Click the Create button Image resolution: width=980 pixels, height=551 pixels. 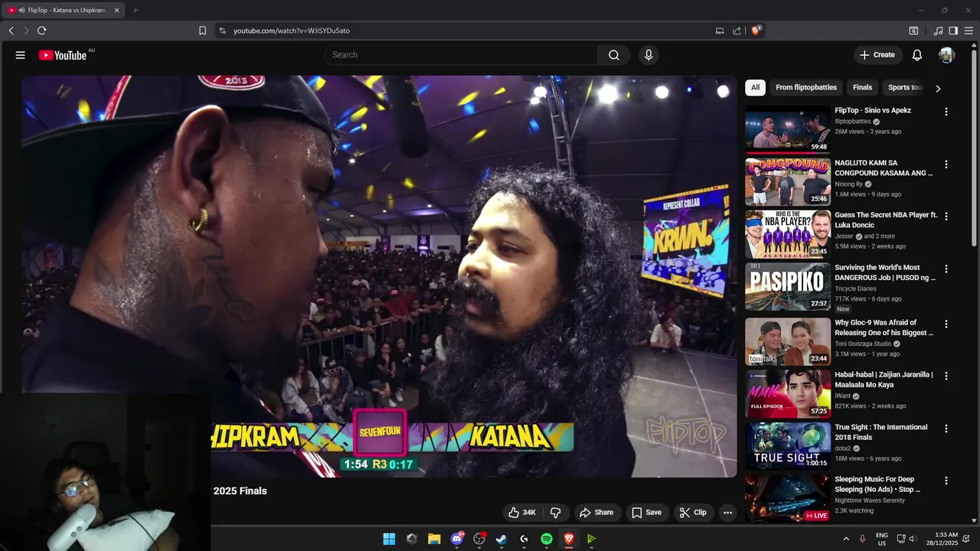[877, 55]
